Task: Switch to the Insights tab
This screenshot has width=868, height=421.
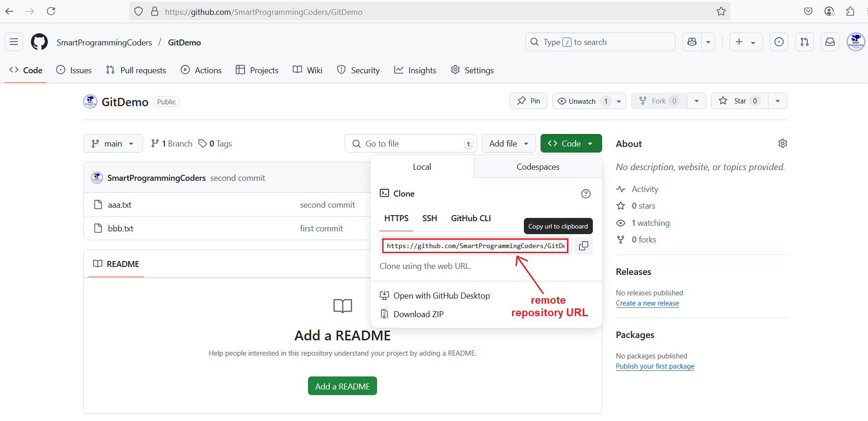Action: pos(415,70)
